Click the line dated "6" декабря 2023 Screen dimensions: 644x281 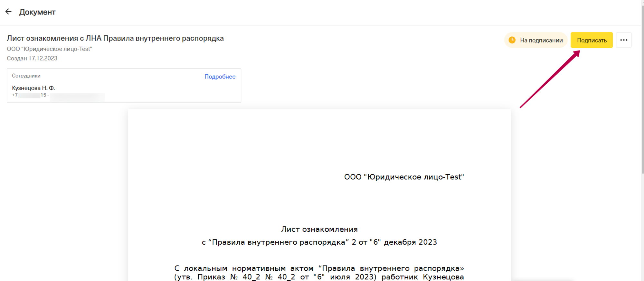tap(319, 242)
